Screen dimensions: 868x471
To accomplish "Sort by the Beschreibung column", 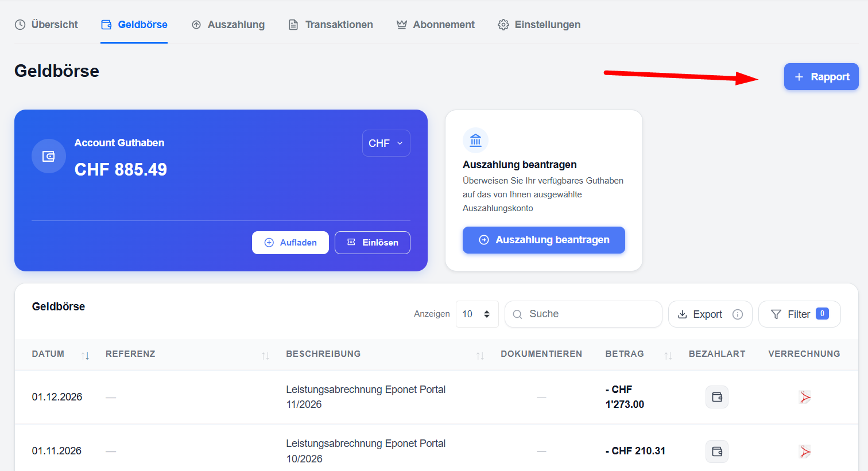I will [x=480, y=356].
